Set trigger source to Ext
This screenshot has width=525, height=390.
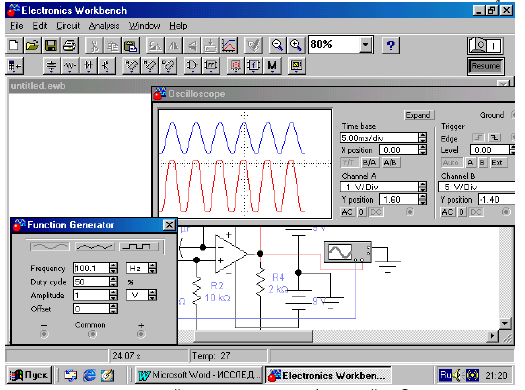[x=497, y=163]
